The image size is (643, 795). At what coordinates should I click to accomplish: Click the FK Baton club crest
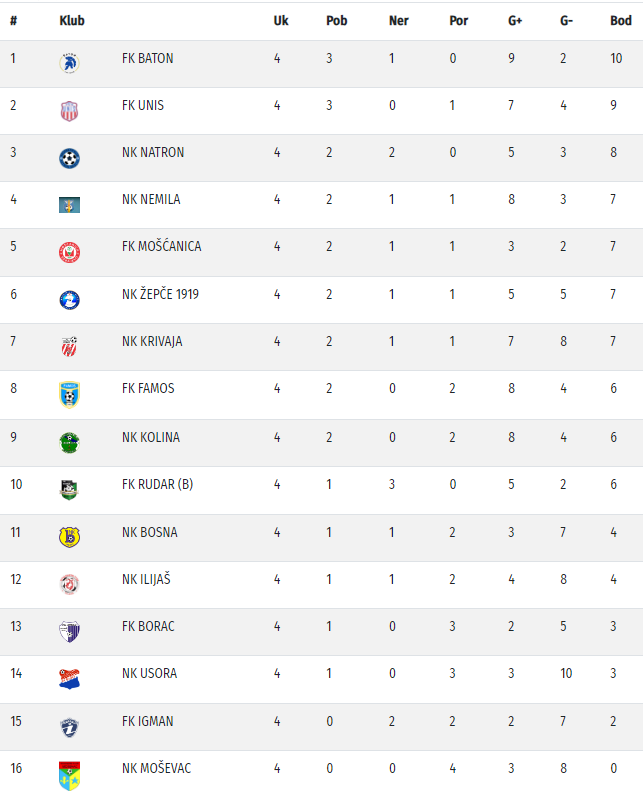pyautogui.click(x=70, y=63)
